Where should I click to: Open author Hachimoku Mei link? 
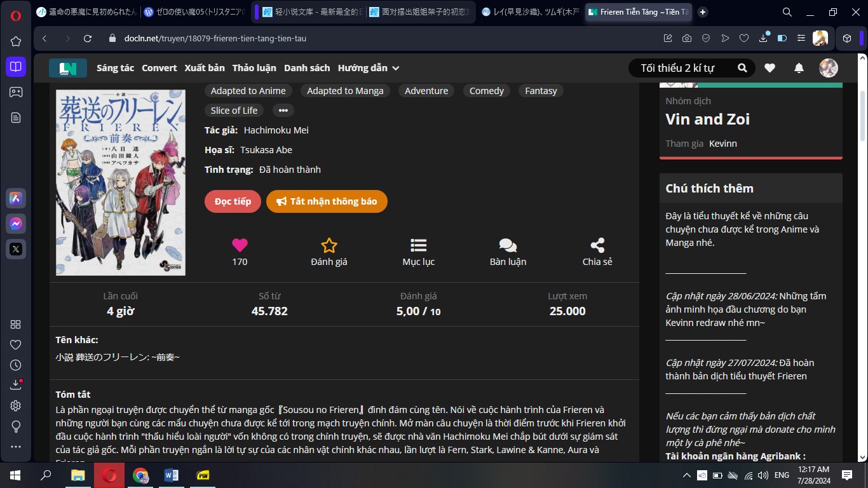(x=276, y=130)
